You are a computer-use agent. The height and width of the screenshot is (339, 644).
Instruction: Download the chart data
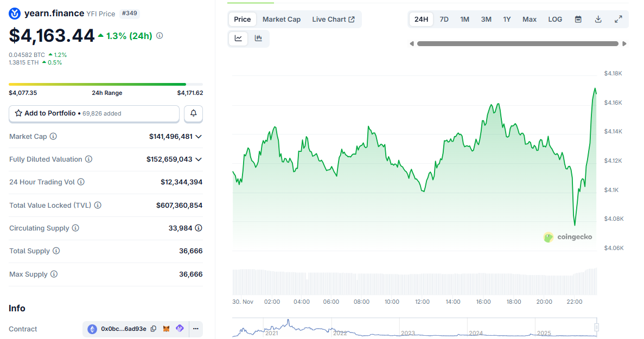598,19
